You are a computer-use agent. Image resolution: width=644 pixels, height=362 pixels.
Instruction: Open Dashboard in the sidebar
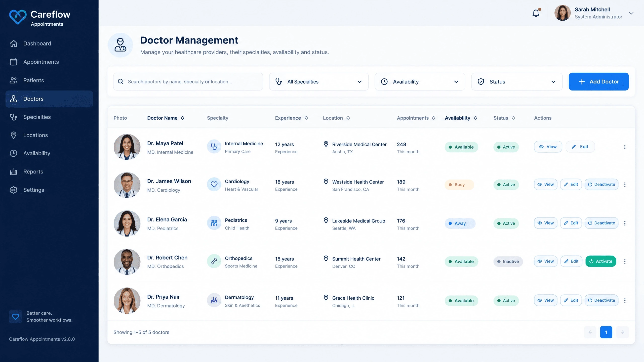[x=49, y=43]
